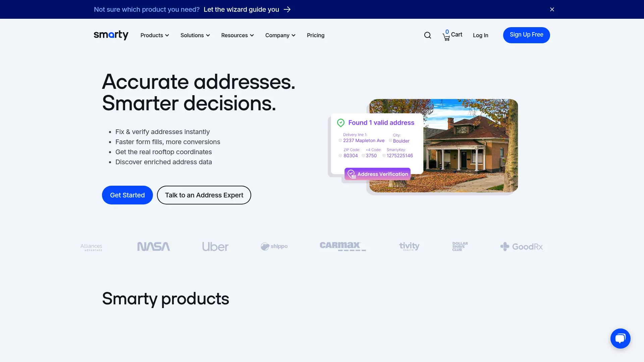The width and height of the screenshot is (644, 362).
Task: Click the Cart label
Action: coord(457,35)
